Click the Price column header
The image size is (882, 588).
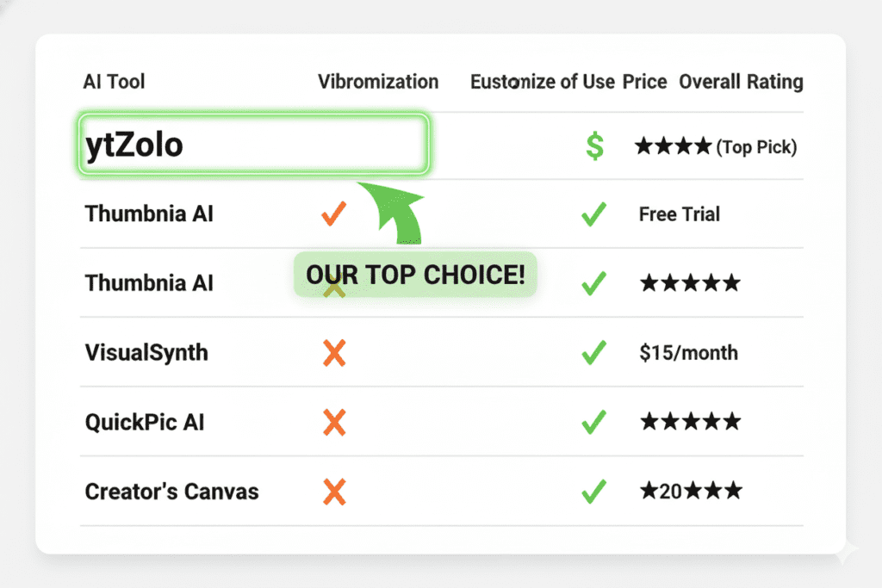coord(645,82)
